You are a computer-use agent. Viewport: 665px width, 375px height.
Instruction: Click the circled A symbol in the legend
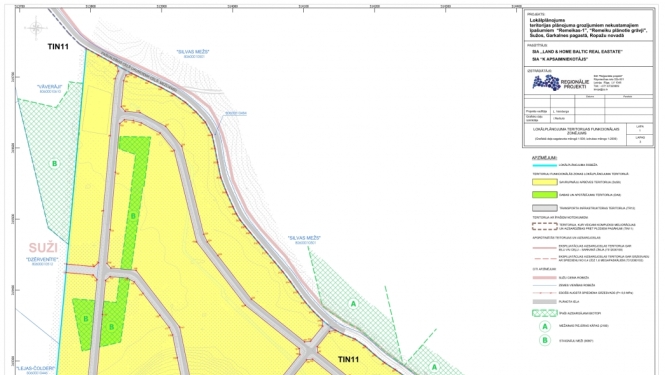[x=545, y=326]
